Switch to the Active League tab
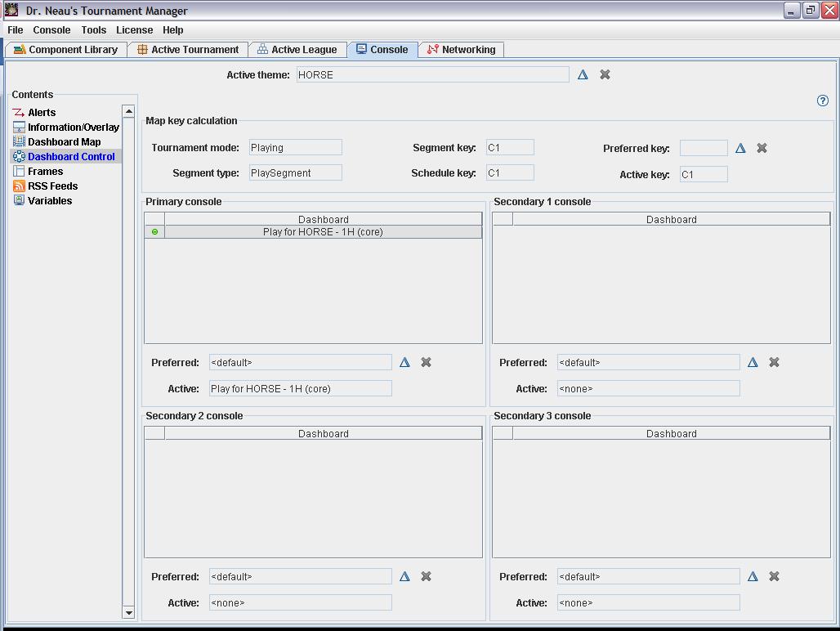The height and width of the screenshot is (631, 840). [297, 49]
